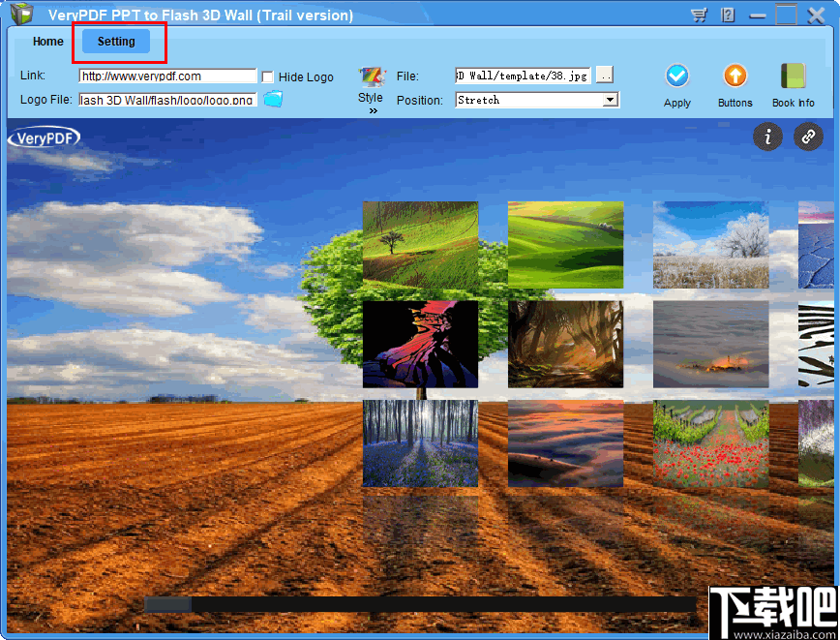Expand the Style options with the chevron

(372, 109)
